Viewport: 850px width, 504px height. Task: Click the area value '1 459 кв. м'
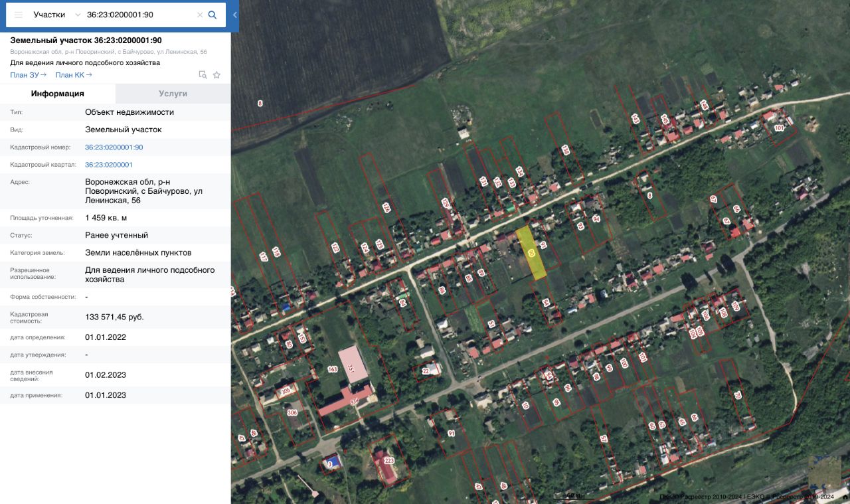coord(106,218)
